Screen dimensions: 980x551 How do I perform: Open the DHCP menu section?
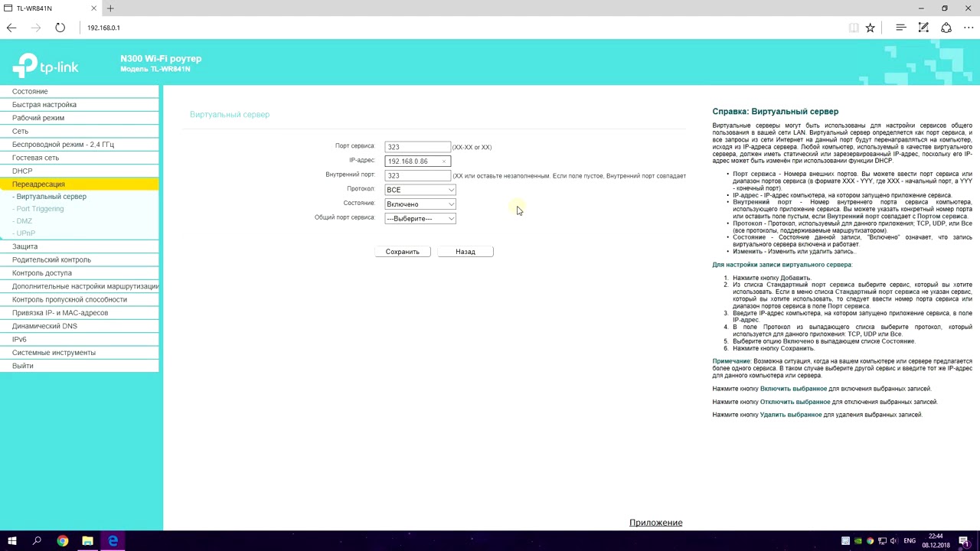22,171
